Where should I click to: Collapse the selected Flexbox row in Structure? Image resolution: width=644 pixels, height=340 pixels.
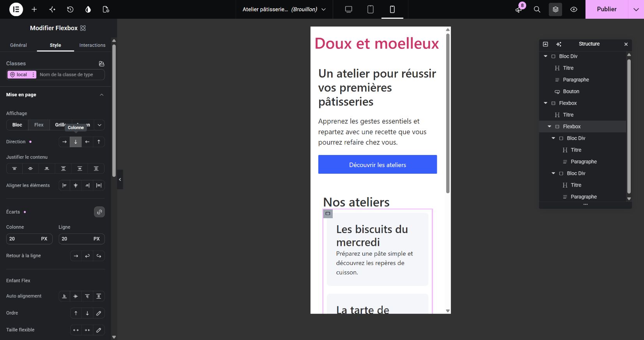pyautogui.click(x=550, y=126)
